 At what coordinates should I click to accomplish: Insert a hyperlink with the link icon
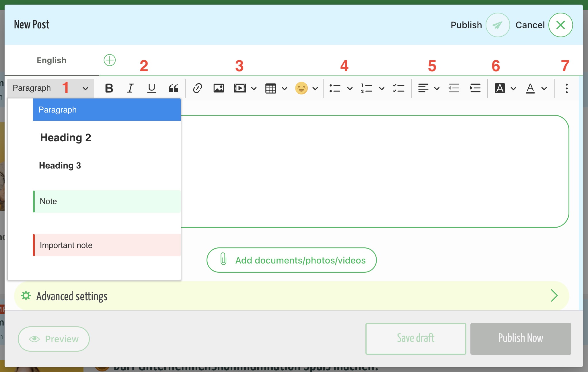coord(198,88)
